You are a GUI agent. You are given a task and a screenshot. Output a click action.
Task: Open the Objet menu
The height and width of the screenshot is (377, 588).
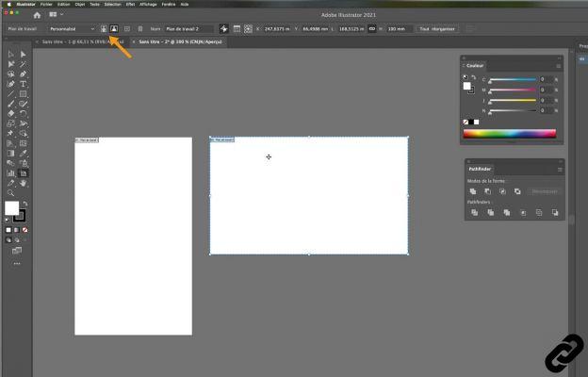tap(80, 4)
